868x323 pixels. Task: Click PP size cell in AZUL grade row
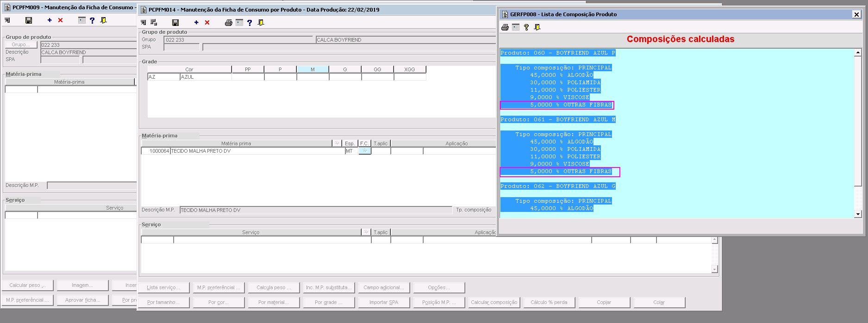coord(248,77)
